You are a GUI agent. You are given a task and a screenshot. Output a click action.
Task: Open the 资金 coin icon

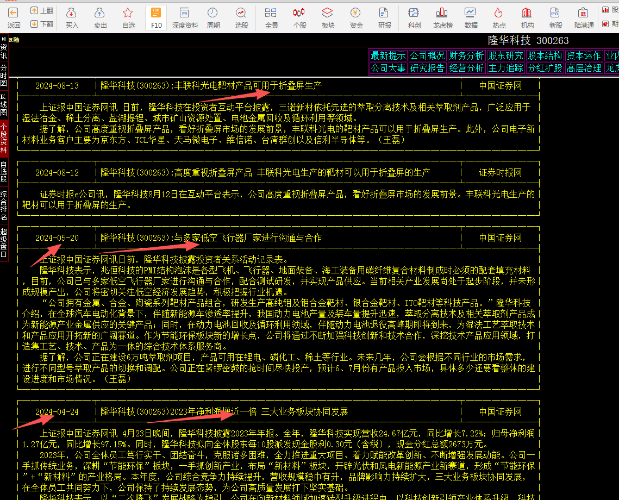tap(356, 13)
